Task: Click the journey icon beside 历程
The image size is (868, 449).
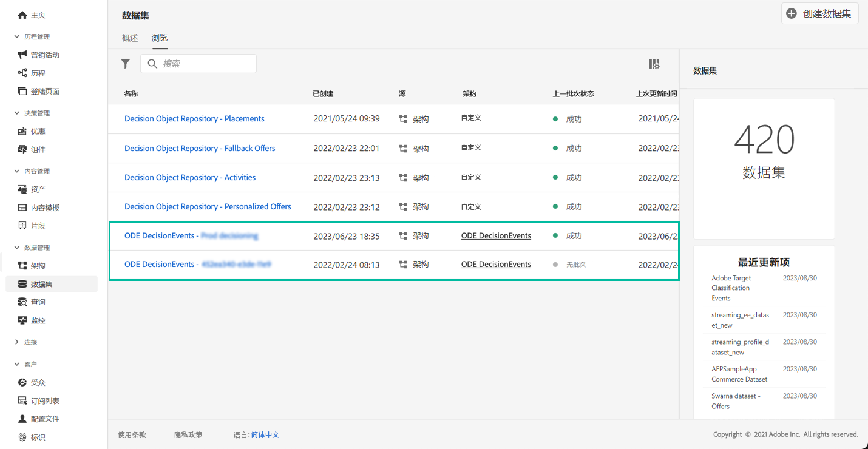Action: coord(22,73)
